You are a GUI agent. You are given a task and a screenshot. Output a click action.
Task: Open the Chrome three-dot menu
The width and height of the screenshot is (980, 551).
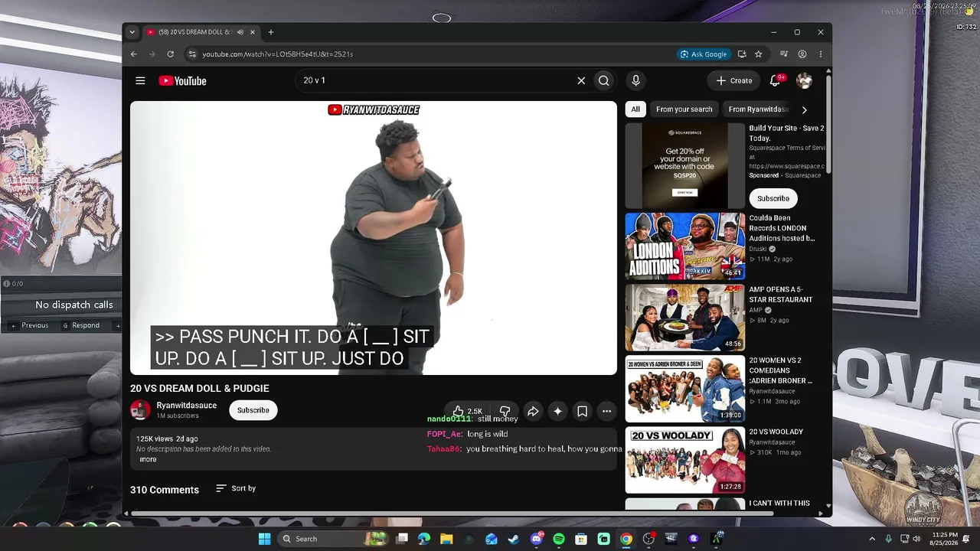click(821, 54)
